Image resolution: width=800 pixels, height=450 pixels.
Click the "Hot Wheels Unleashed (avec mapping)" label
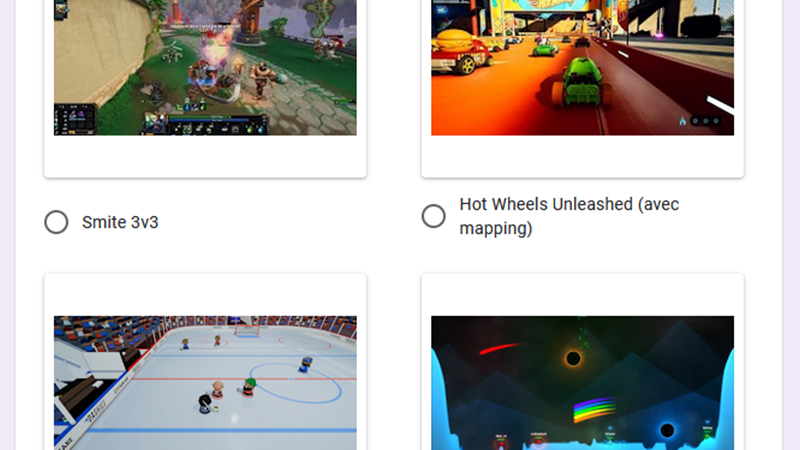coord(569,216)
